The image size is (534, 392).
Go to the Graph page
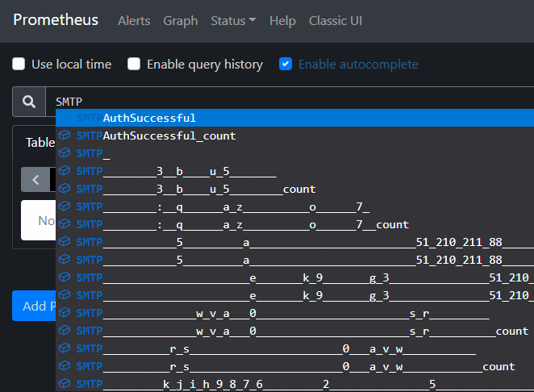tap(181, 21)
